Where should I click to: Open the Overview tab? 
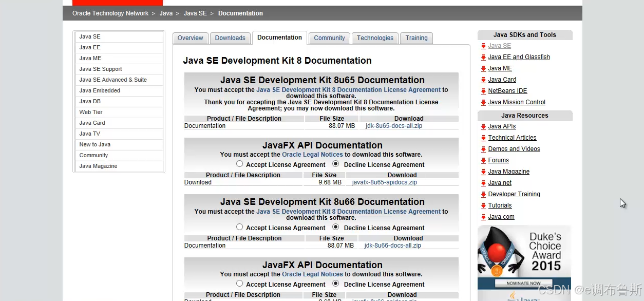point(191,38)
